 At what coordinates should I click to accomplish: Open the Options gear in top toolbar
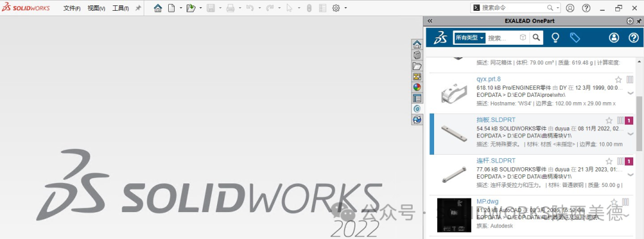336,8
